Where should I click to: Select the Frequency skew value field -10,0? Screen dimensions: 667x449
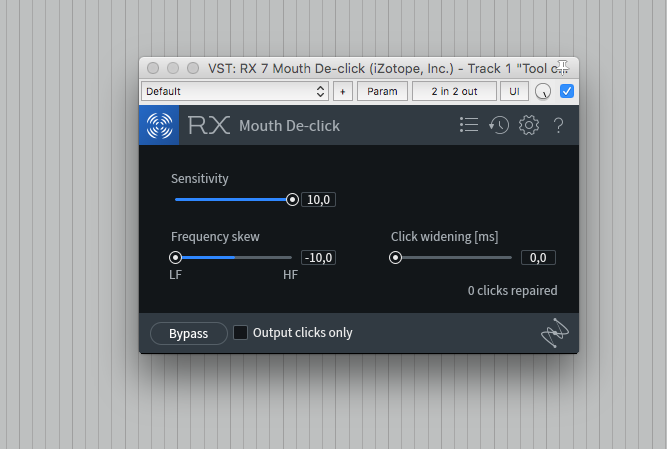click(x=318, y=257)
